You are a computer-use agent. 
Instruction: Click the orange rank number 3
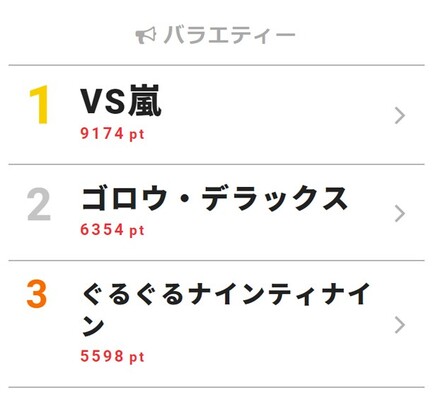[37, 295]
